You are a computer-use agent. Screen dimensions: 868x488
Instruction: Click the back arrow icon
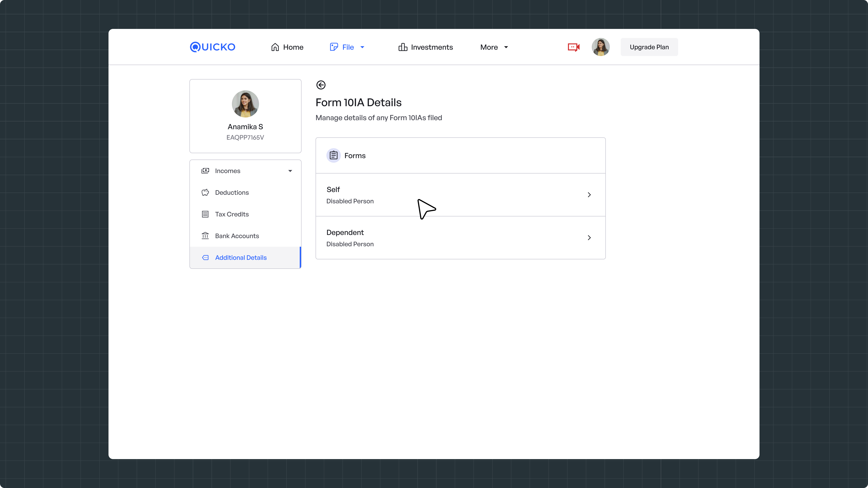(321, 85)
